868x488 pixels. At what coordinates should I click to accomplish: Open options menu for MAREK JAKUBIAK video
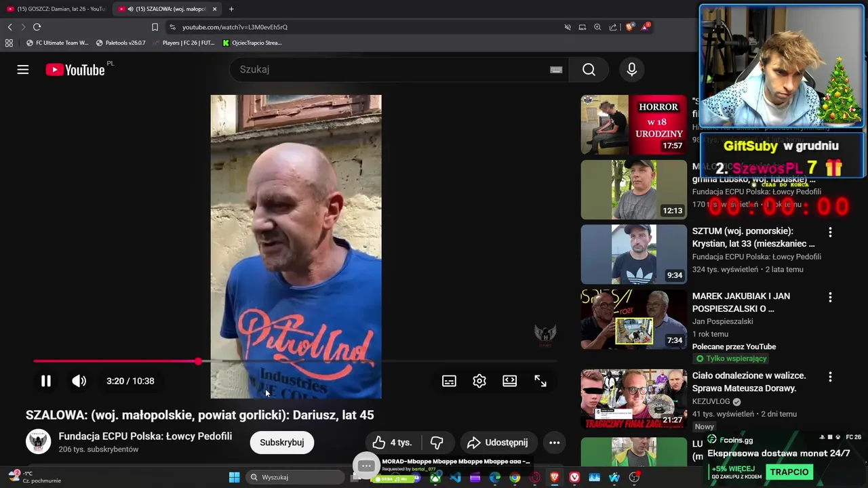tap(830, 297)
